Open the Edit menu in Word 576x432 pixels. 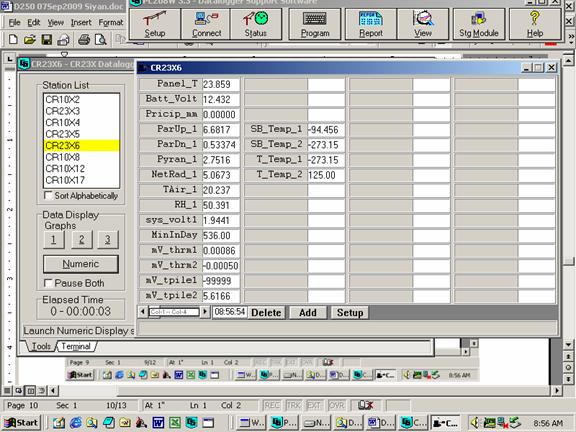[34, 23]
